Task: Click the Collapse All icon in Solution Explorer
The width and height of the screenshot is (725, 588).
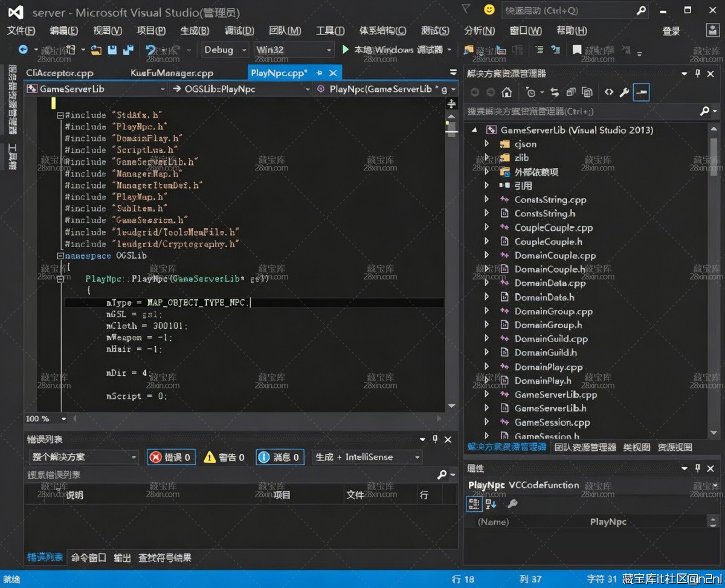Action: click(571, 92)
